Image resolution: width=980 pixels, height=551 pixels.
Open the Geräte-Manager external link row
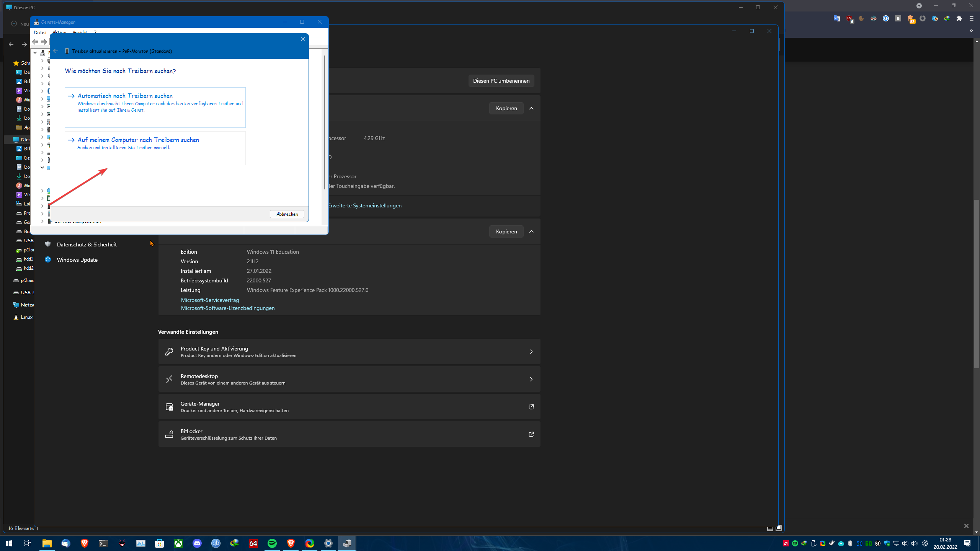(349, 407)
